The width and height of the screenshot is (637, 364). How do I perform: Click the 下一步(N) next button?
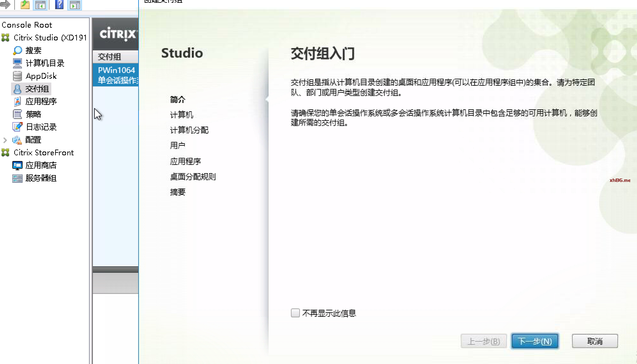point(535,341)
